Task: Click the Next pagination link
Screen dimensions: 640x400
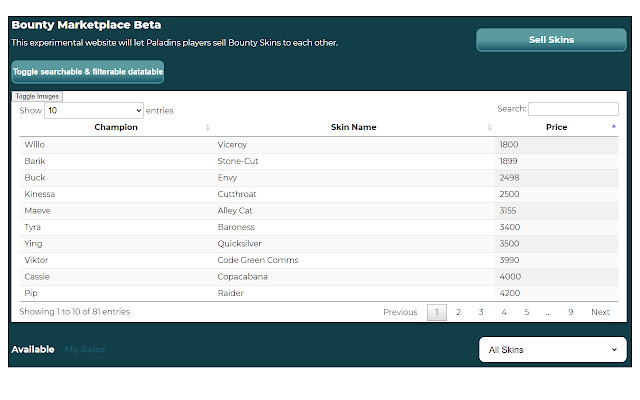Action: (x=600, y=312)
